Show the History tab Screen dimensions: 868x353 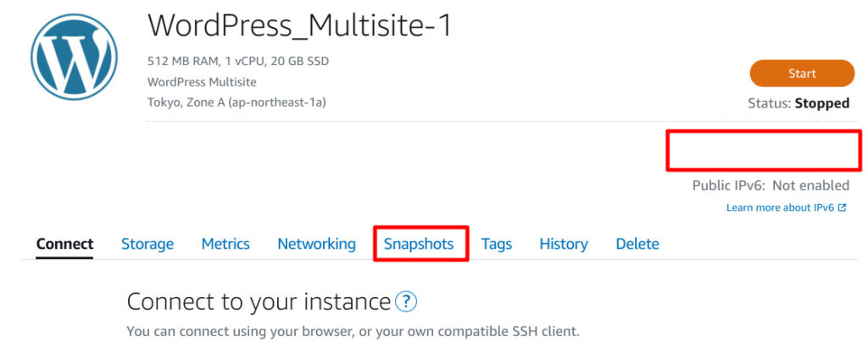(x=564, y=244)
